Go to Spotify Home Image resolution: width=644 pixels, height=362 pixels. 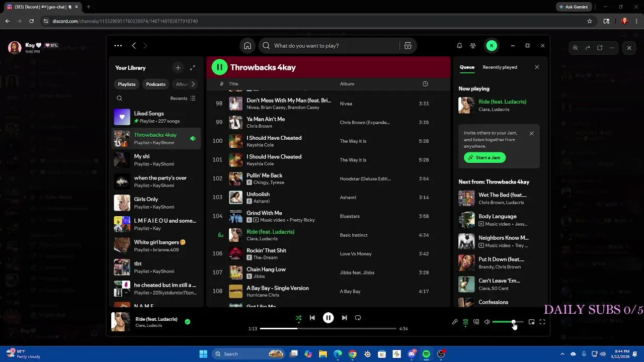pyautogui.click(x=248, y=46)
